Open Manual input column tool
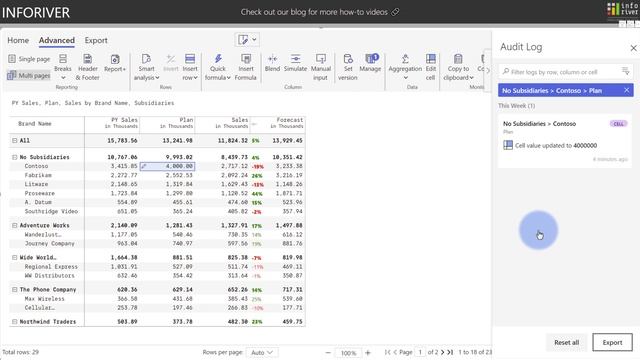Screen dimensions: 640x360 pos(320,67)
